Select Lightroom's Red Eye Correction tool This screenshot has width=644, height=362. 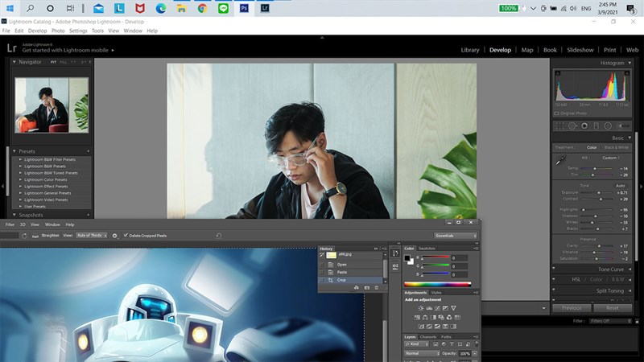[584, 126]
